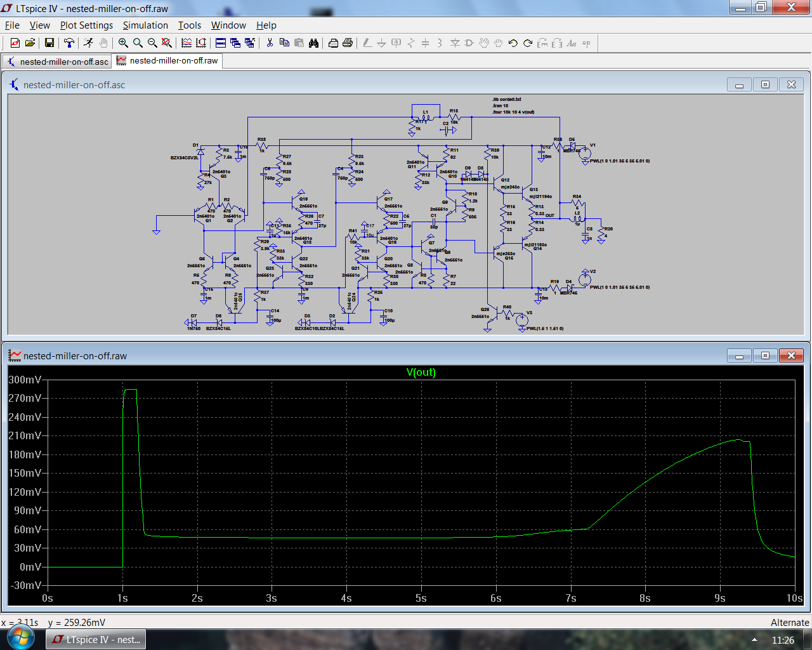Tile windows horizontally toolbar icon
This screenshot has height=650, width=812.
[221, 43]
